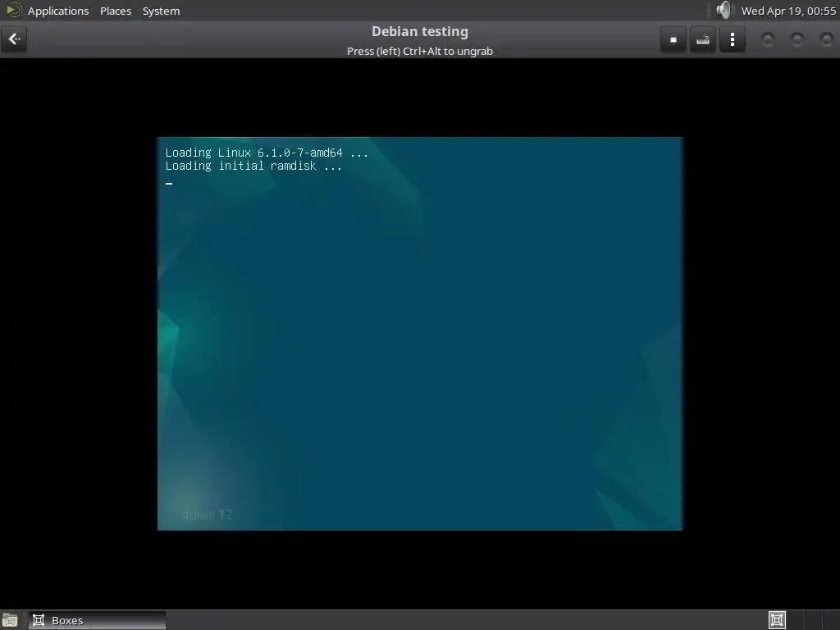Click the "Press (left) Ctrl+Alt to ungrab" subtitle
This screenshot has width=840, height=630.
pyautogui.click(x=420, y=52)
